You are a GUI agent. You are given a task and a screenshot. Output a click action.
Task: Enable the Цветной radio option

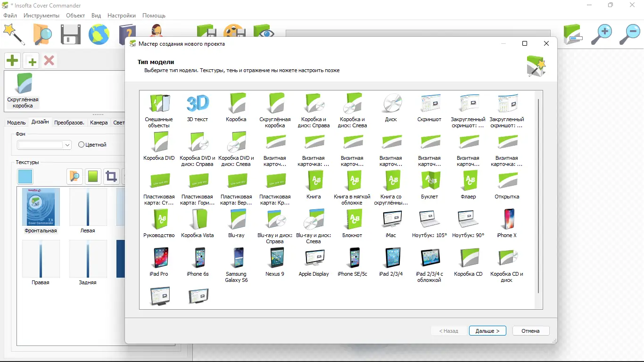[92, 145]
